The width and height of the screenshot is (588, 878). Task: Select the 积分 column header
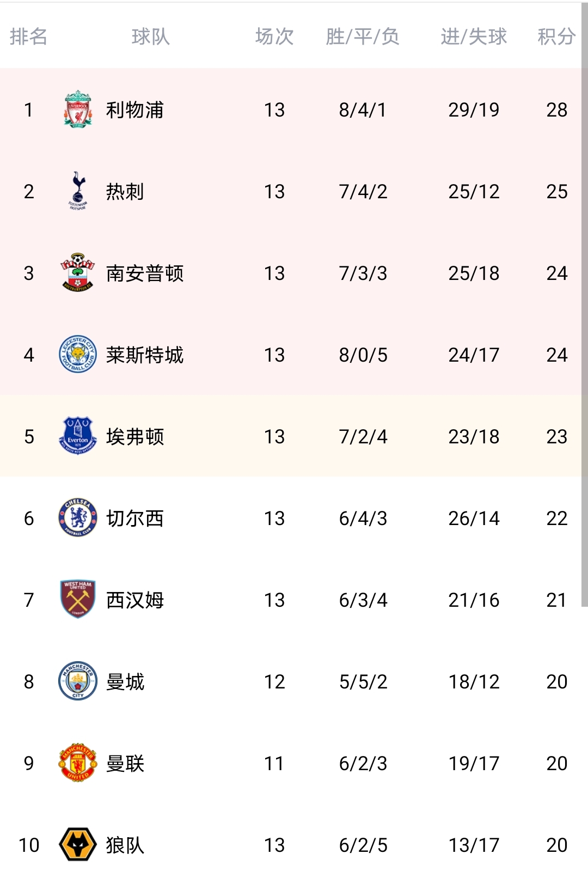click(x=556, y=36)
